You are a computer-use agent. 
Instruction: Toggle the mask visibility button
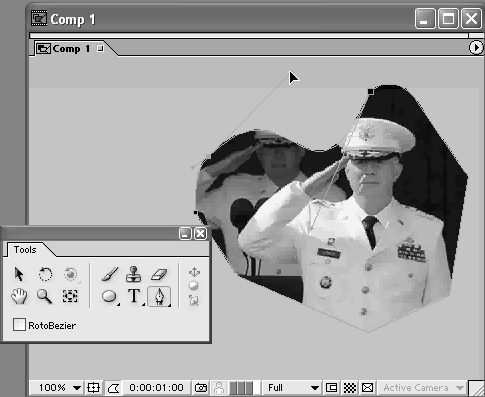pos(113,388)
